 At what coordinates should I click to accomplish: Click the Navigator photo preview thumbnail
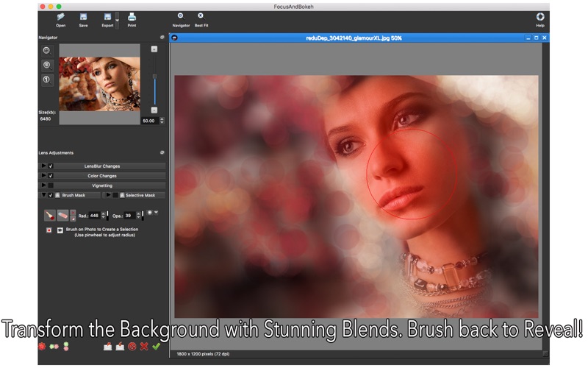[99, 84]
